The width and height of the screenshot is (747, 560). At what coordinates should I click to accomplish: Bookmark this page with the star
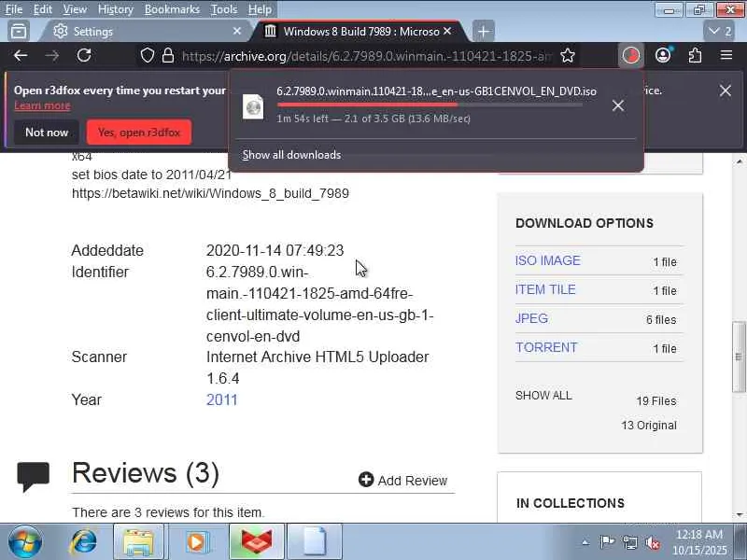(568, 56)
